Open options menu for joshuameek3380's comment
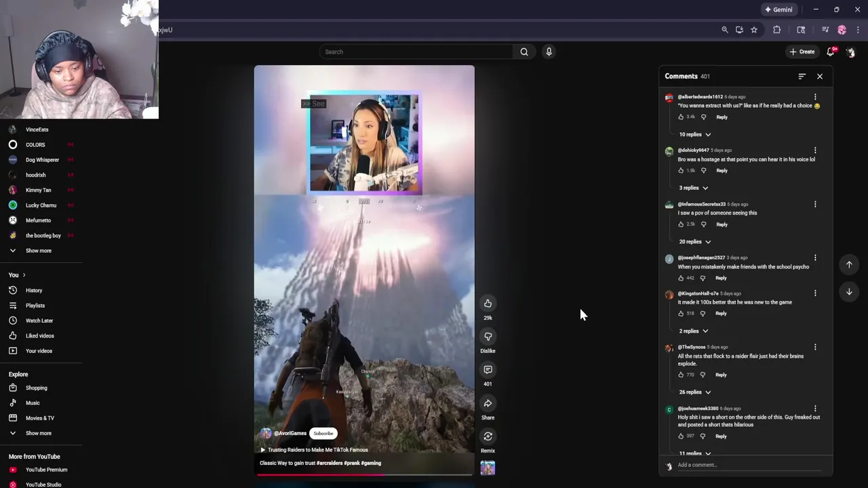868x488 pixels. [815, 409]
